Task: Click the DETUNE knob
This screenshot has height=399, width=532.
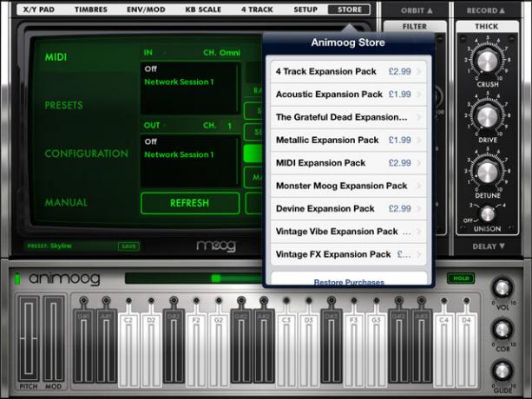Action: [x=487, y=172]
